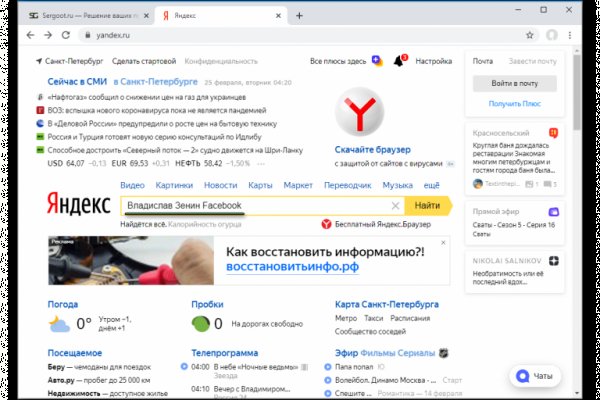Open the notifications bell icon

click(399, 61)
